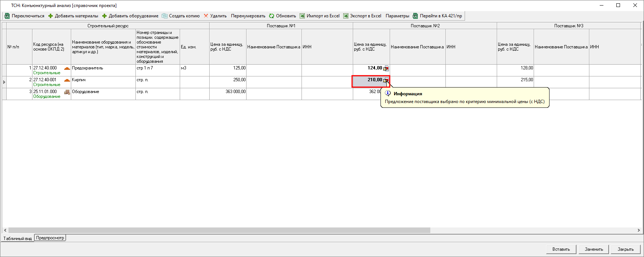The image size is (644, 257).
Task: Click the Закрыть button
Action: 625,249
